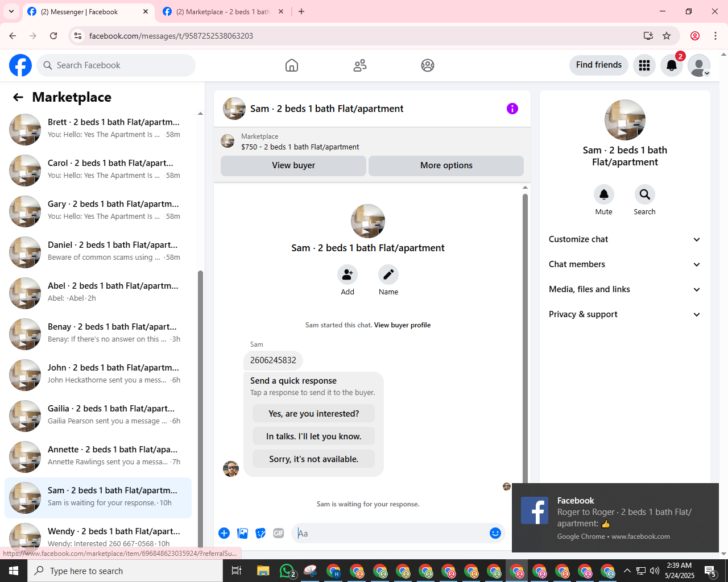Click the Aa message input field
728x582 pixels.
point(391,533)
